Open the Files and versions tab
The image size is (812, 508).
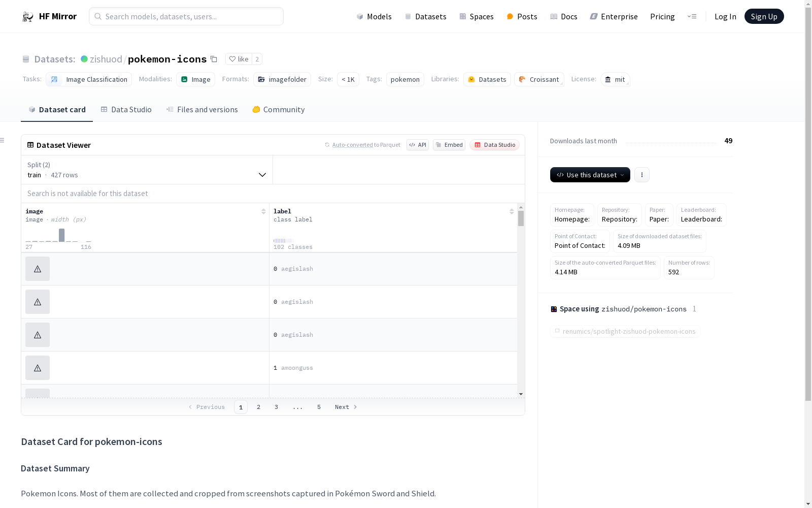(202, 110)
